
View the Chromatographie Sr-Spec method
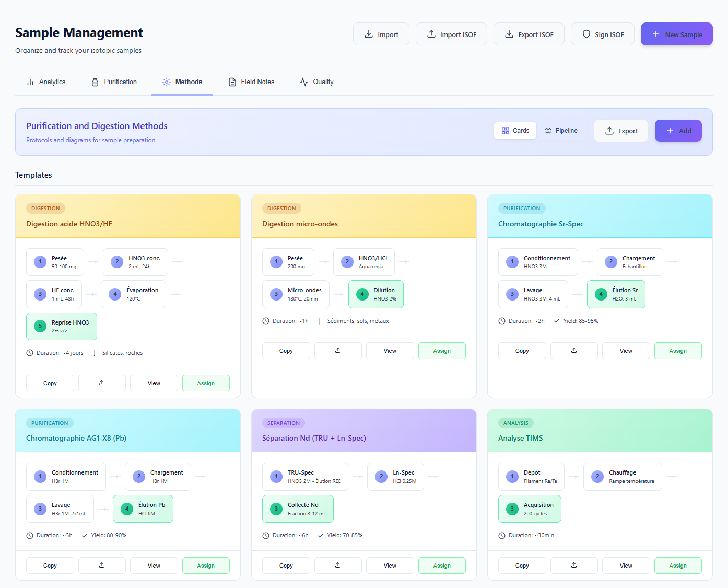[626, 350]
